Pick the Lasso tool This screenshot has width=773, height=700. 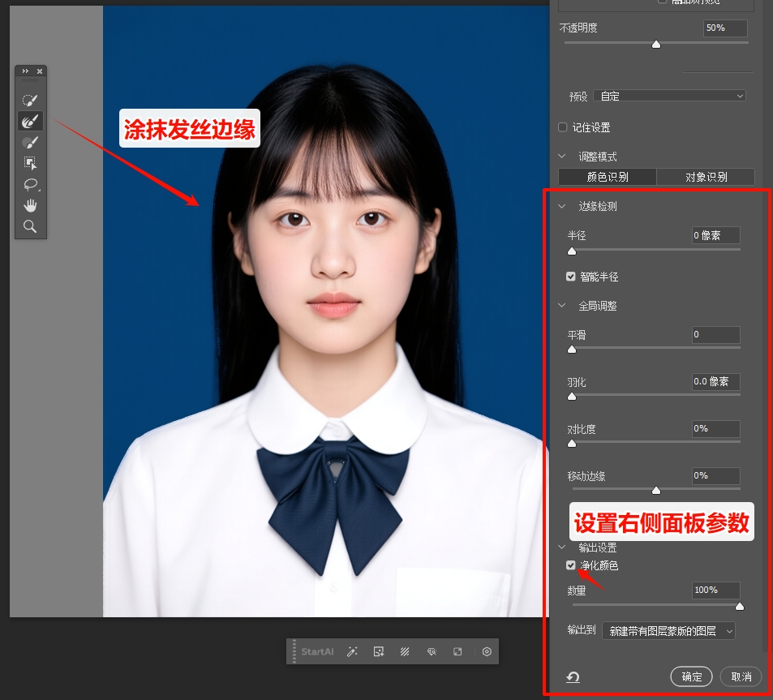coord(30,184)
